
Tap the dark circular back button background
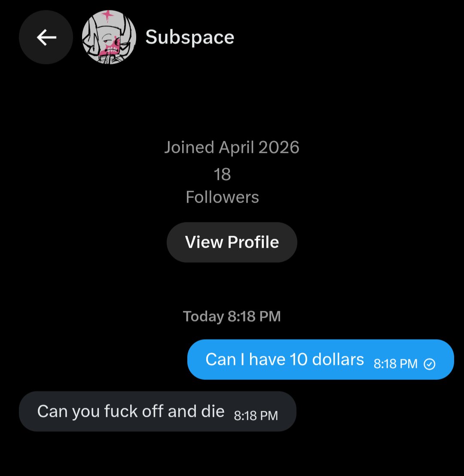pos(46,37)
